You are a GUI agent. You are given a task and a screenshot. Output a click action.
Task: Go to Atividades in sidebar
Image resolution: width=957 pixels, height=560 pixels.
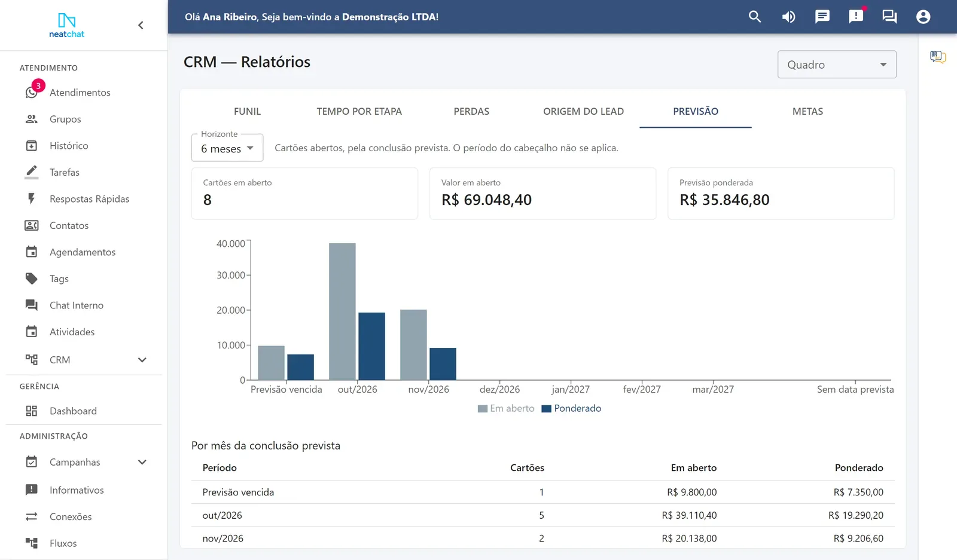pyautogui.click(x=84, y=332)
